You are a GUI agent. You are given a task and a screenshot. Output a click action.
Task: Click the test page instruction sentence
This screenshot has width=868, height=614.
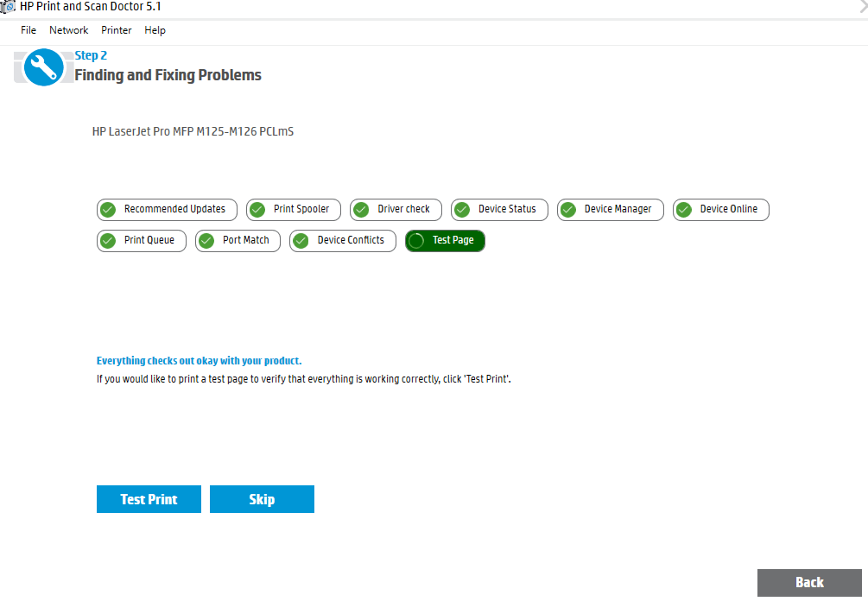303,379
